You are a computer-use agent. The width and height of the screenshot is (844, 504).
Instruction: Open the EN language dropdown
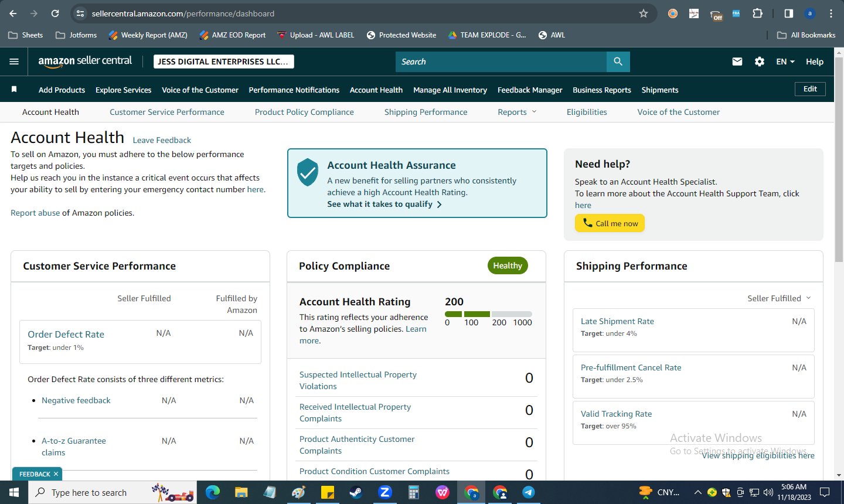[x=785, y=62]
